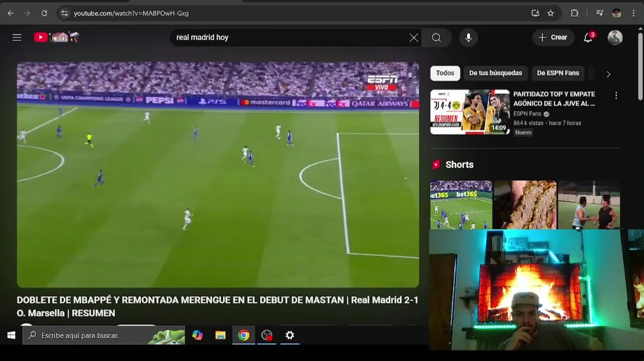Go back using browser back arrow
This screenshot has width=644, height=361.
(x=10, y=14)
